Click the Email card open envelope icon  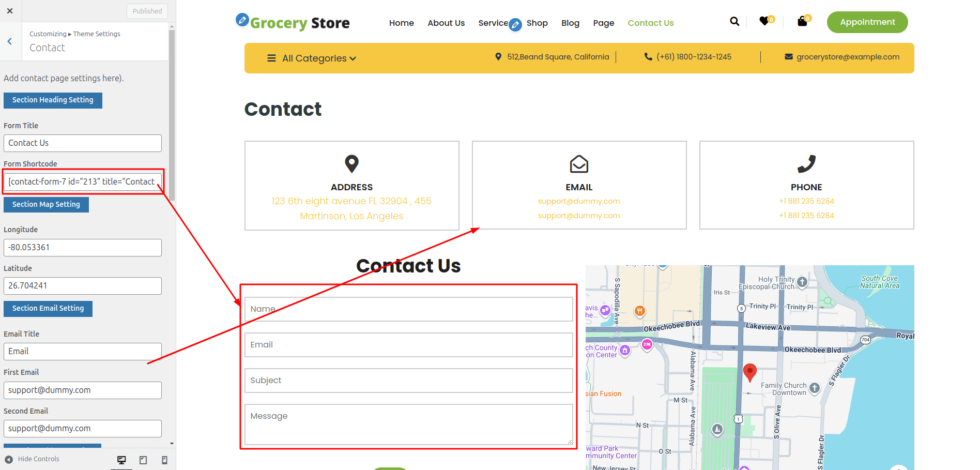[x=579, y=164]
